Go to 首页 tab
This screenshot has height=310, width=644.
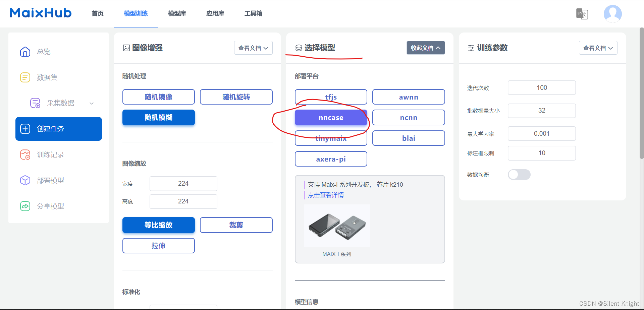click(98, 13)
